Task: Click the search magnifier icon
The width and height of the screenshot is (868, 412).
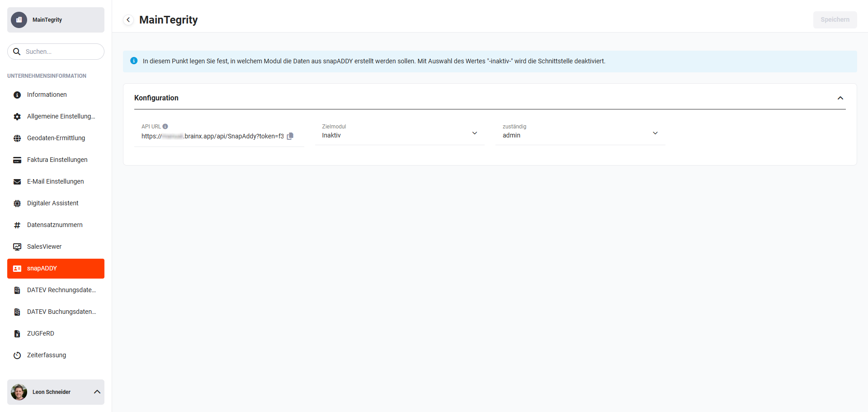Action: 17,52
